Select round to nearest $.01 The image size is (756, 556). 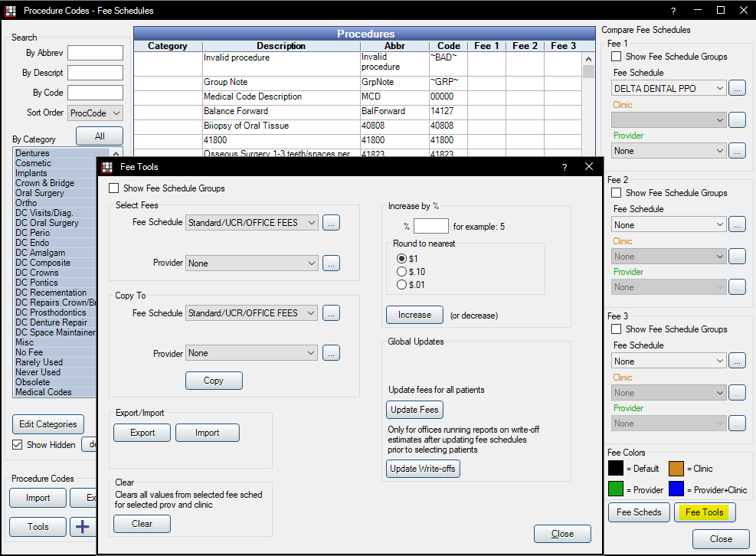pos(401,285)
